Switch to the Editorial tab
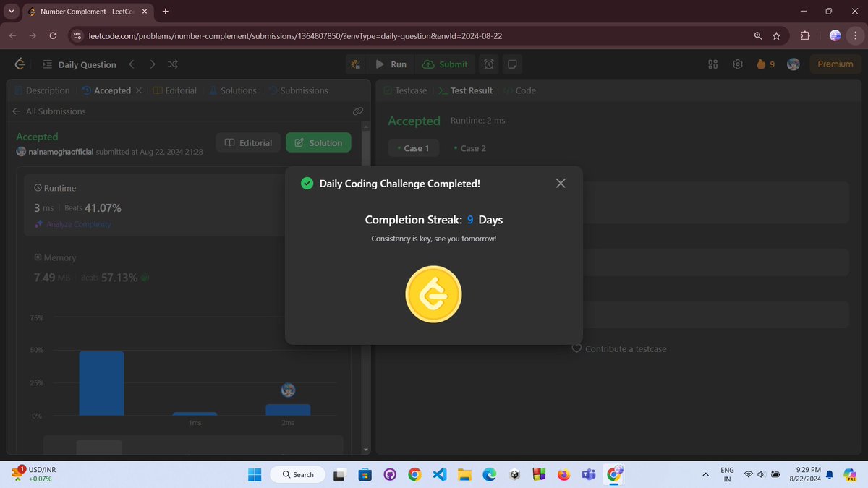Image resolution: width=868 pixels, height=488 pixels. click(x=175, y=90)
